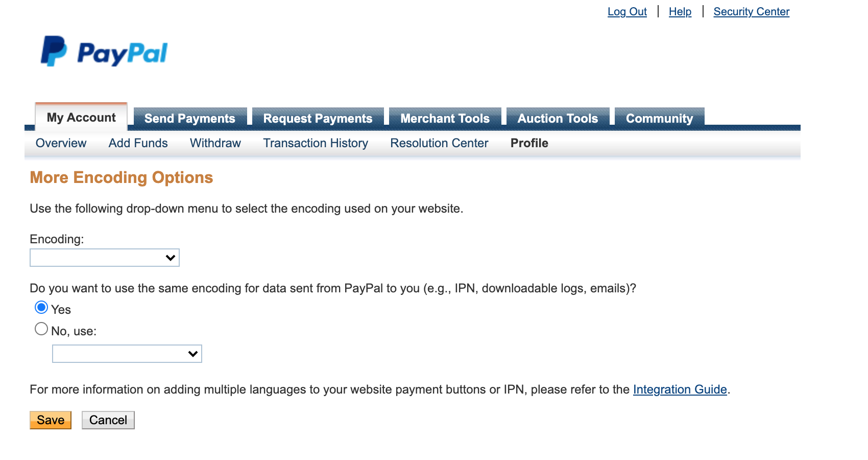This screenshot has width=868, height=460.
Task: Visit the Security Center link
Action: tap(751, 12)
